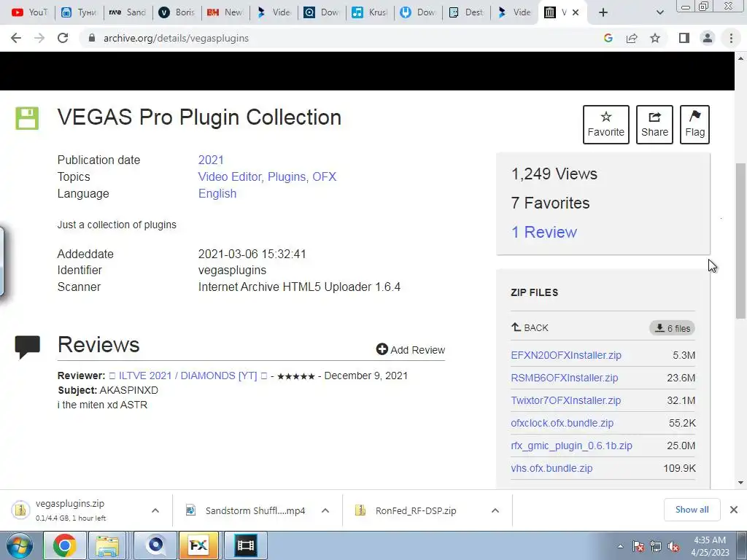Click Show all downloads
Screen dimensions: 747x560
692,510
